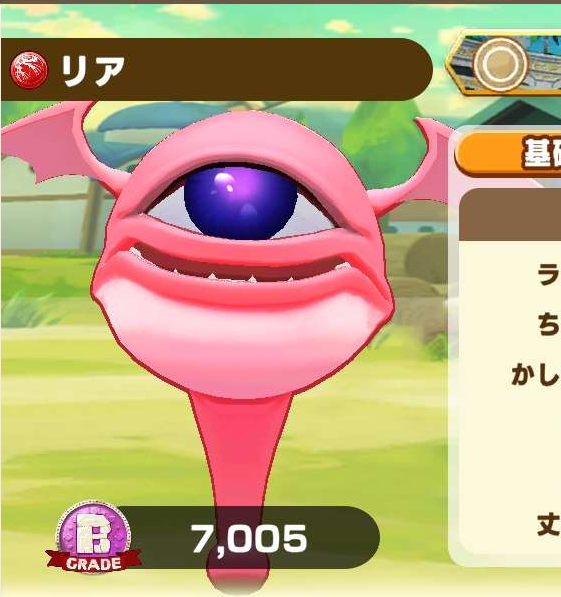Select the stat row starting with ラ
Viewport: 561px width, 597px height.
tap(549, 275)
